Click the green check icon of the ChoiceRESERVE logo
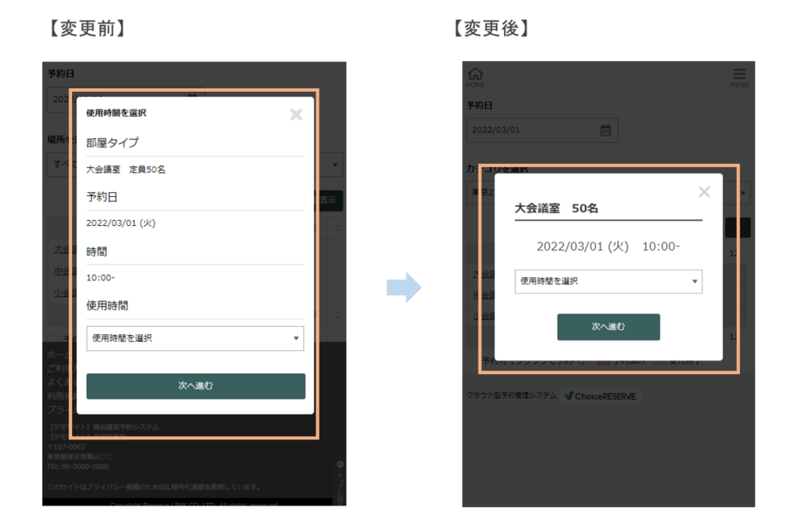 point(568,395)
